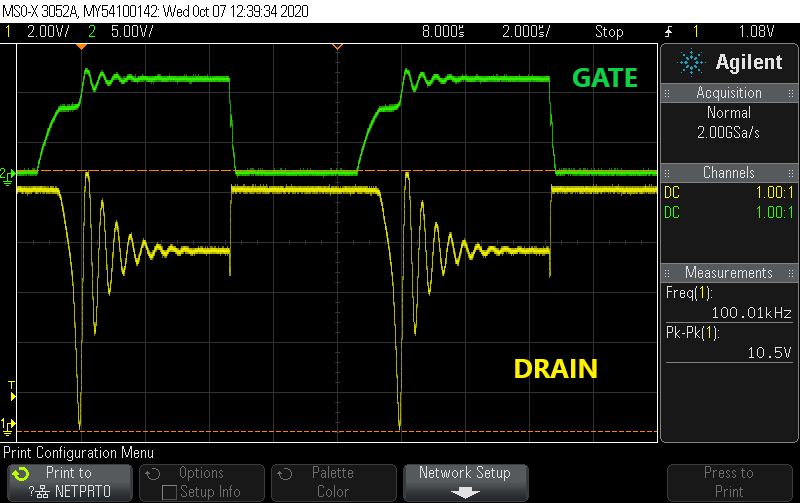Select the Palette Color softkey
800x503 pixels.
pyautogui.click(x=333, y=483)
